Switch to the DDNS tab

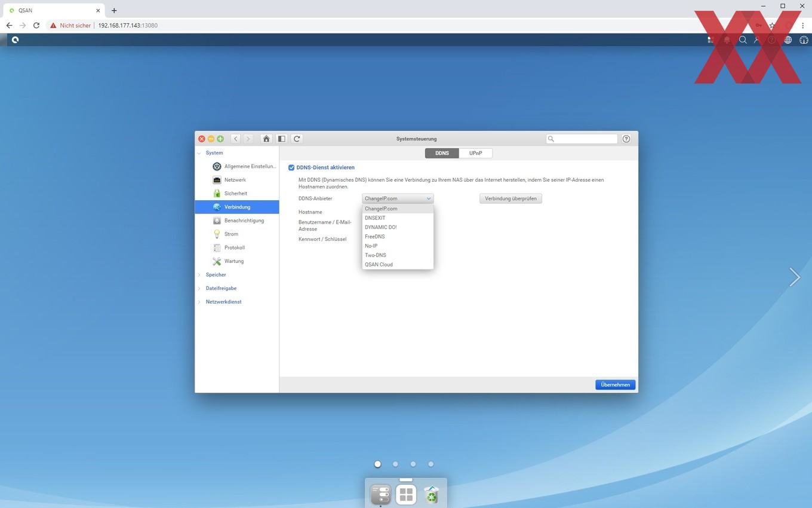click(442, 153)
